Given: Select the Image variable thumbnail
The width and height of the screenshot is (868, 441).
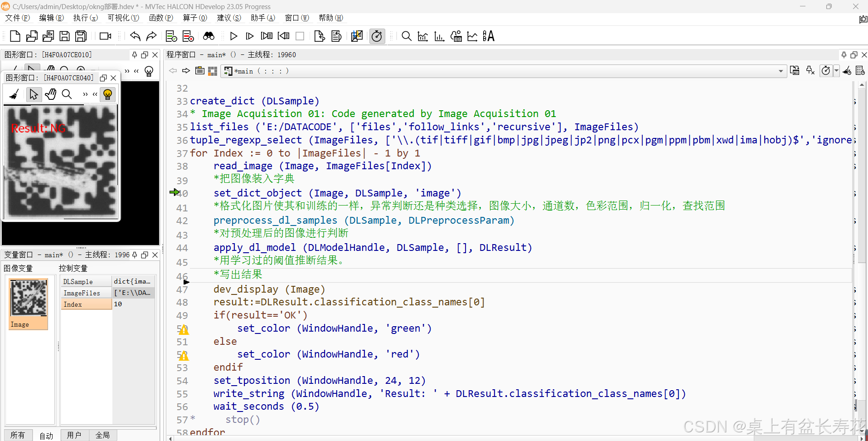Looking at the screenshot, I should (29, 304).
